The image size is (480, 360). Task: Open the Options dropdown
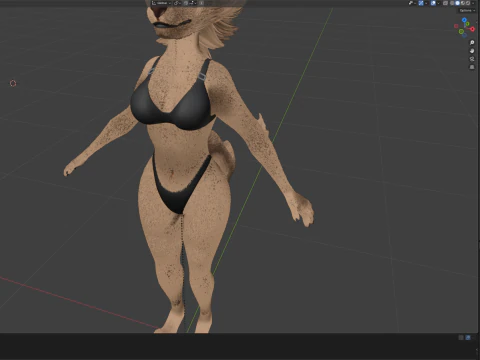pyautogui.click(x=467, y=10)
